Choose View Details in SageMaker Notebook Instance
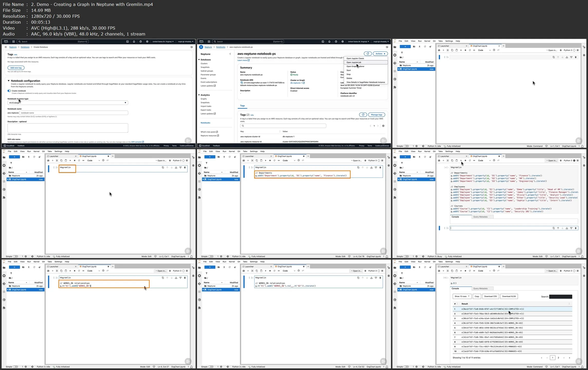The height and width of the screenshot is (370, 588). 366,82
